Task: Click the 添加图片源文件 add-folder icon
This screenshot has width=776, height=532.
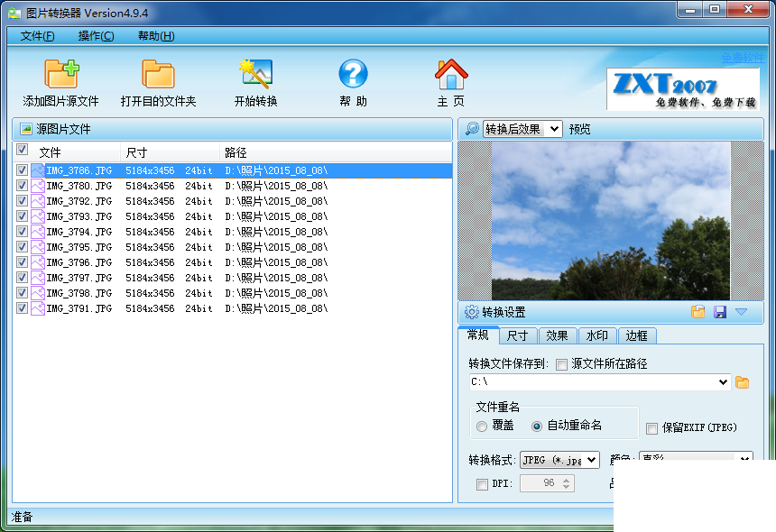Action: click(61, 74)
